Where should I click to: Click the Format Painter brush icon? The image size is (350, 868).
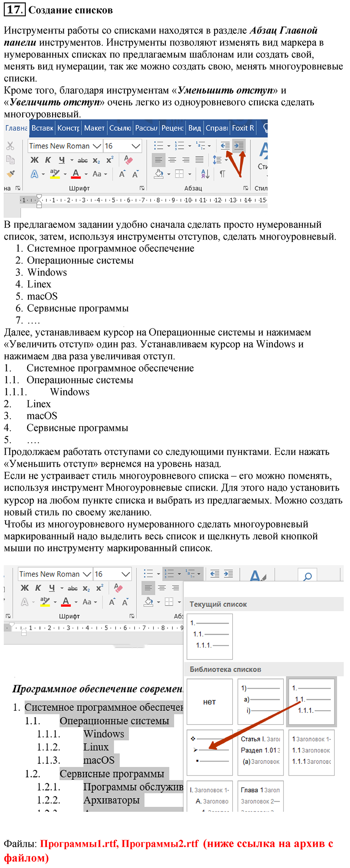(x=11, y=174)
